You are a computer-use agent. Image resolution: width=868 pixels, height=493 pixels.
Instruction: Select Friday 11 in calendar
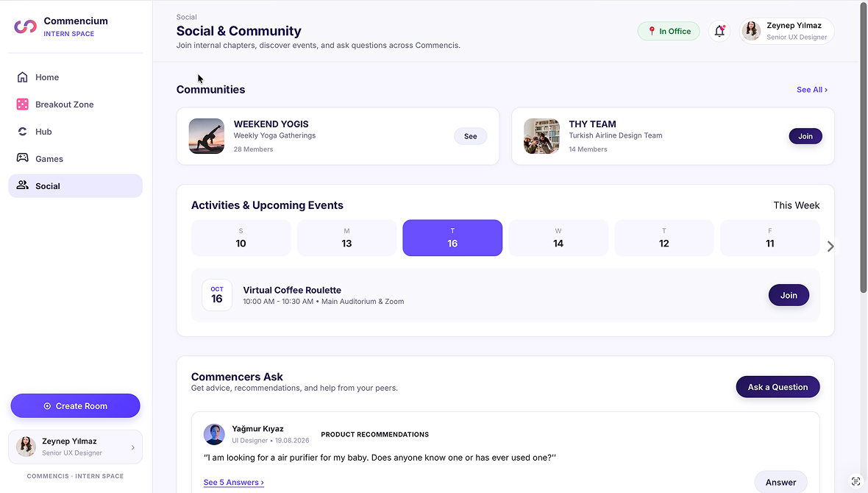(769, 238)
